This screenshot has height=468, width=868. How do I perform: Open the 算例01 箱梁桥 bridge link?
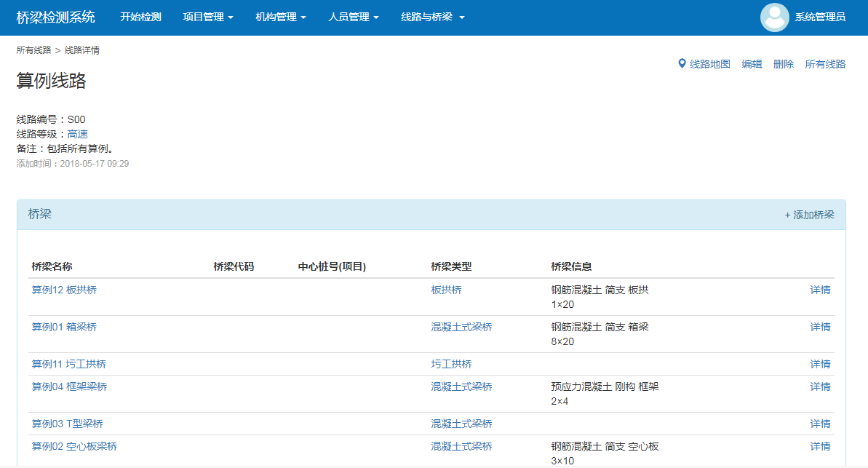click(64, 327)
